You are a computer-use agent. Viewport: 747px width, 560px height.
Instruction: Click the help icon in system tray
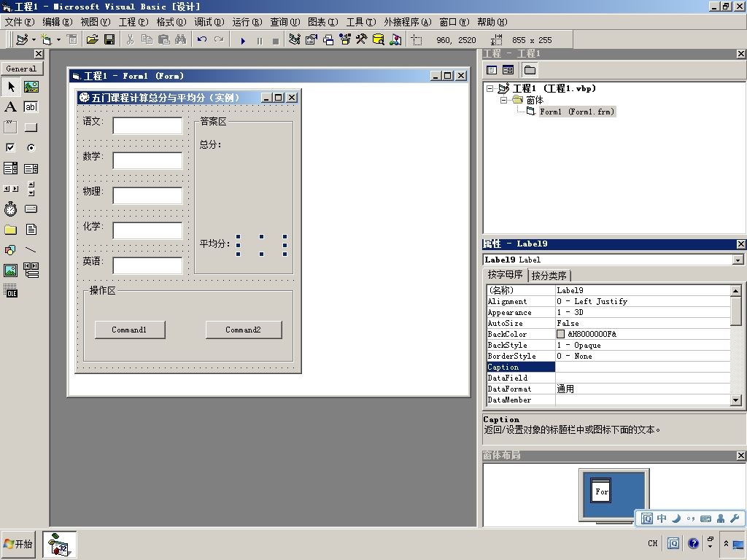[694, 543]
